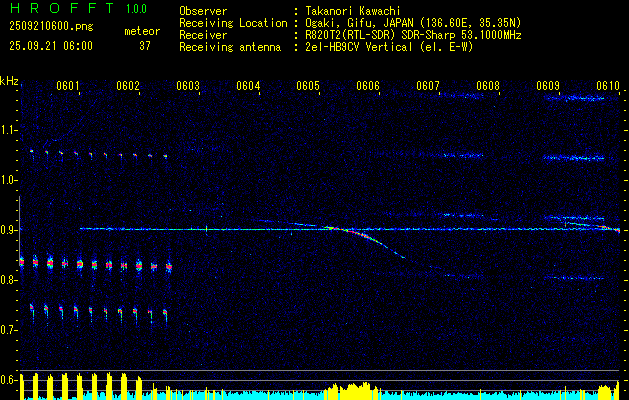The height and width of the screenshot is (400, 629).
Task: Select the file name 2509210600.png
Action: pyautogui.click(x=51, y=27)
